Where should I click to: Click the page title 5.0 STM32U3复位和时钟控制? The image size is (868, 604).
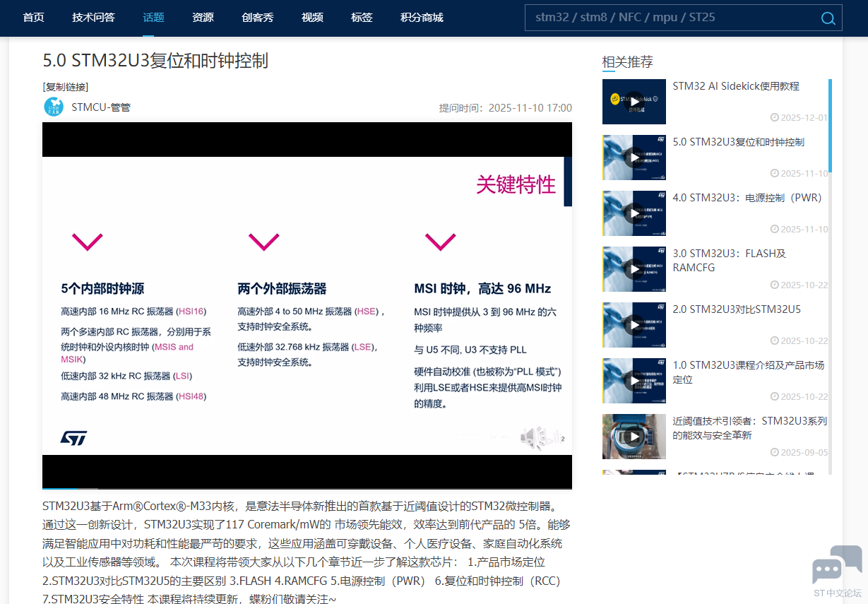pyautogui.click(x=155, y=61)
